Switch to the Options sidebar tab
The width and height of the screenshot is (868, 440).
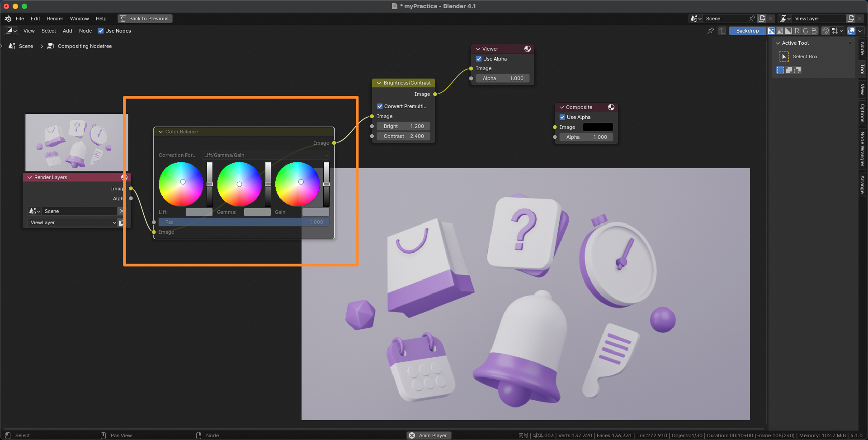[x=863, y=113]
